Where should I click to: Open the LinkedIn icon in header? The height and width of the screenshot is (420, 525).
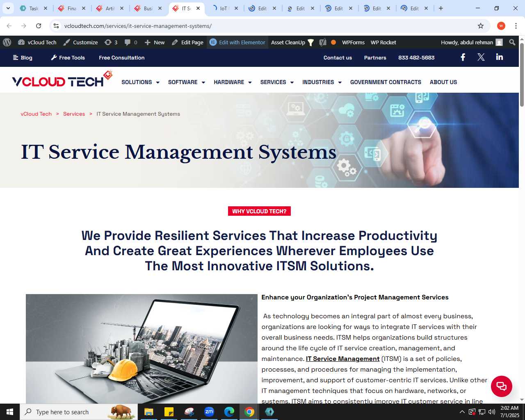pos(499,57)
